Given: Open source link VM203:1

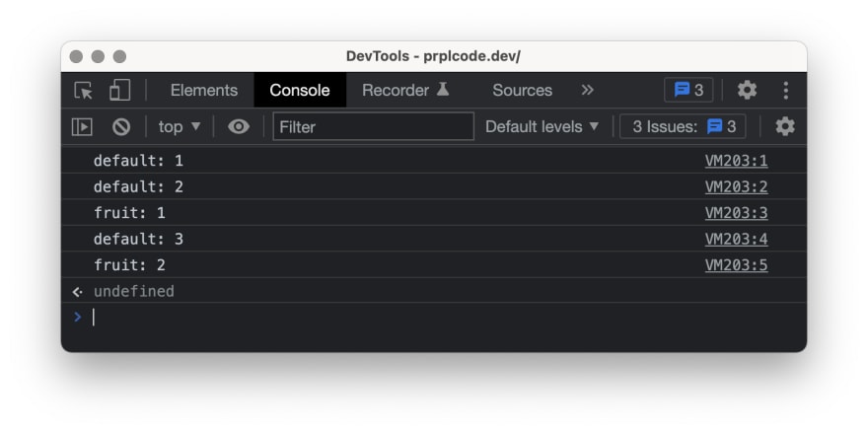Looking at the screenshot, I should (x=736, y=161).
